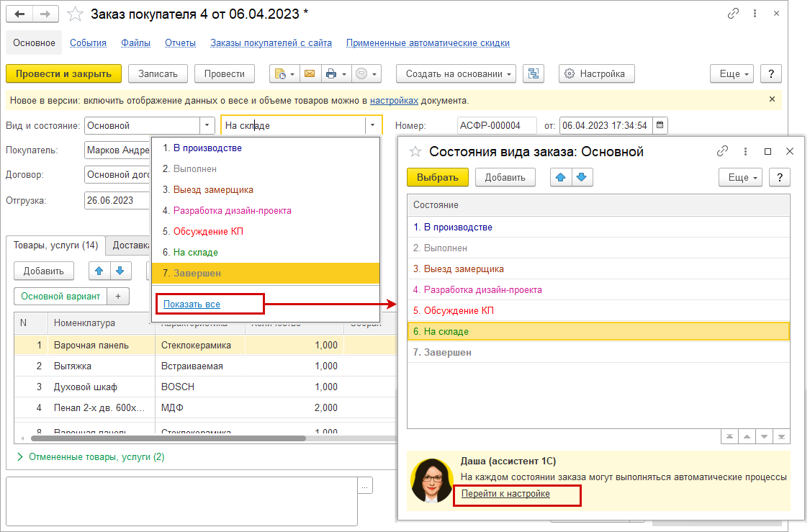
Task: Go back with the left arrow button
Action: (19, 14)
